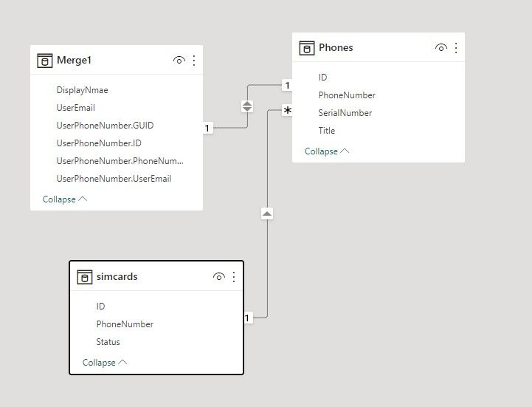Select UserPhoneNumber.UserEmail field

pyautogui.click(x=114, y=179)
